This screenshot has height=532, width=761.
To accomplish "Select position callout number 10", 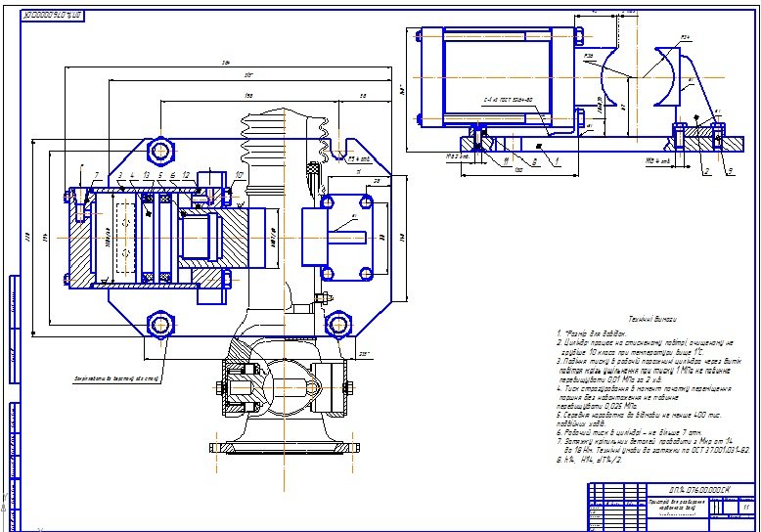I will click(239, 174).
